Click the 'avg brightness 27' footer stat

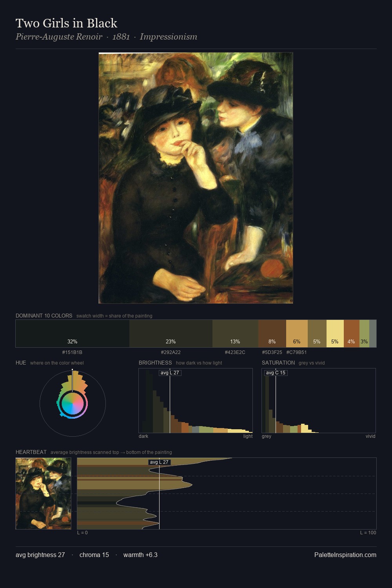pyautogui.click(x=40, y=555)
